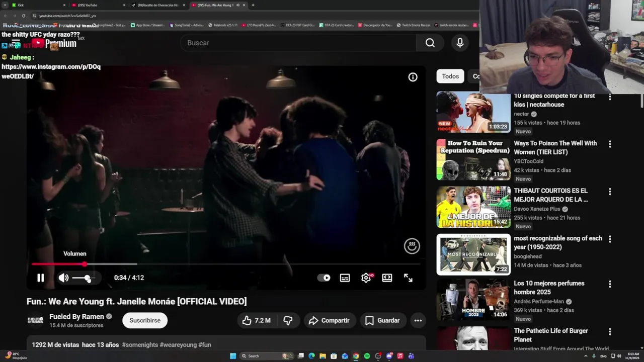
Task: Open the player settings gear
Action: [366, 278]
